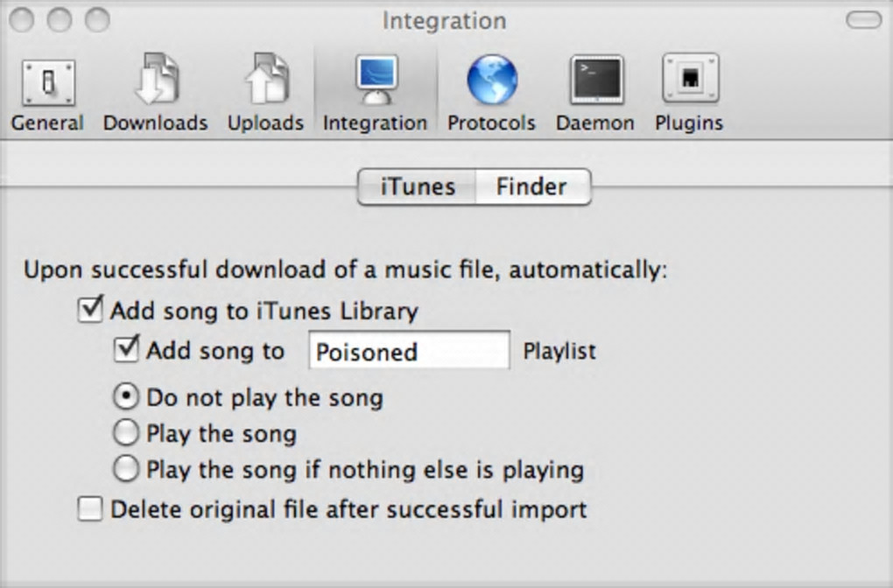The height and width of the screenshot is (588, 893).
Task: Switch to the Finder tab
Action: point(532,186)
